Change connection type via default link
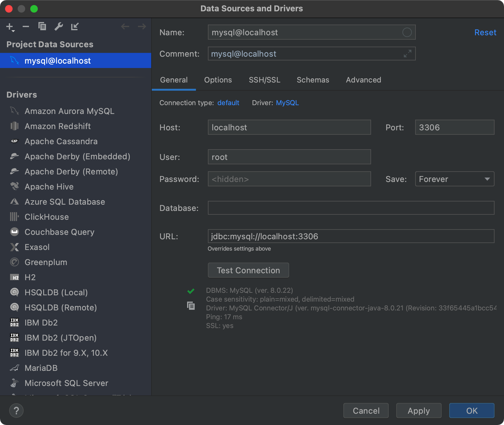 click(228, 103)
